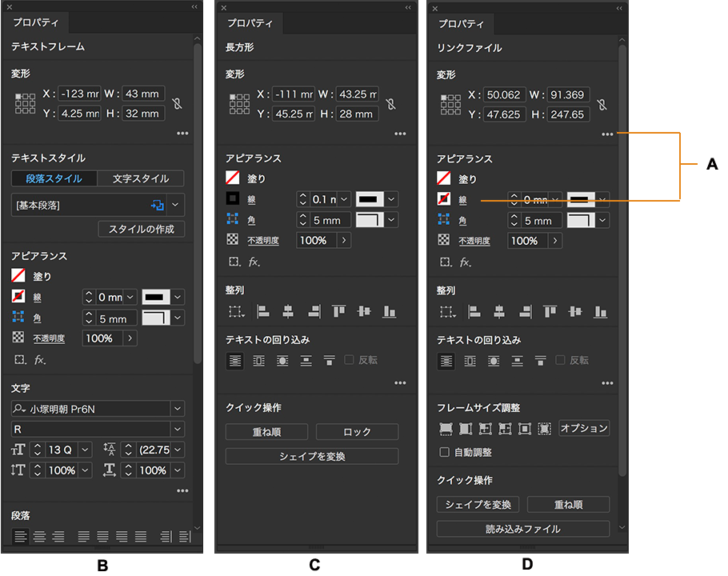Screen dimensions: 728x576
Task: Click the fx effects icon in rectangle panel
Action: pyautogui.click(x=254, y=262)
